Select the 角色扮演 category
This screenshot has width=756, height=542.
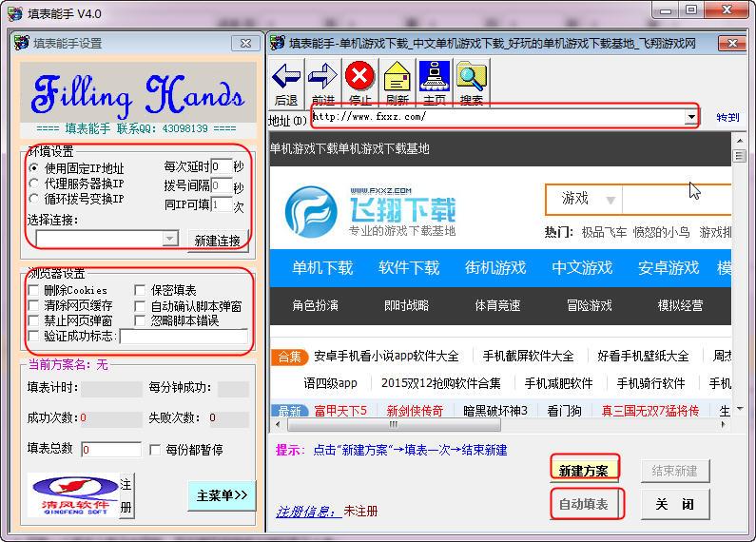coord(315,305)
